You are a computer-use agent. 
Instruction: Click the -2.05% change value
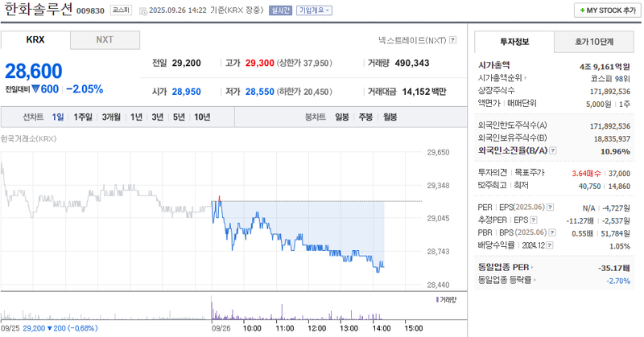[x=85, y=89]
